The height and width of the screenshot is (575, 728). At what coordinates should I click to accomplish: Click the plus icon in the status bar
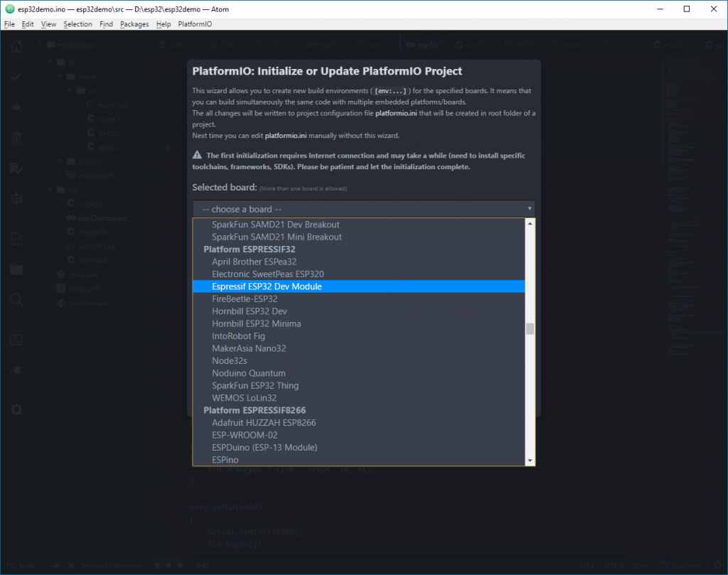[56, 566]
